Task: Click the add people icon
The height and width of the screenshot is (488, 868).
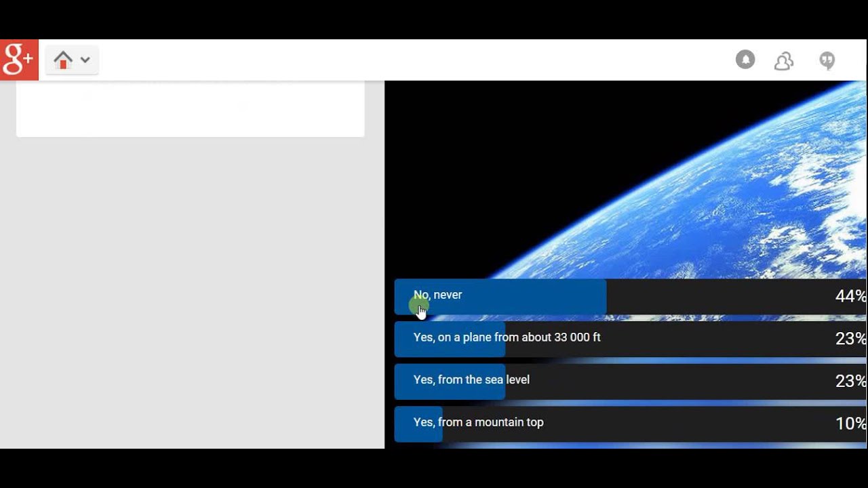Action: click(x=784, y=61)
